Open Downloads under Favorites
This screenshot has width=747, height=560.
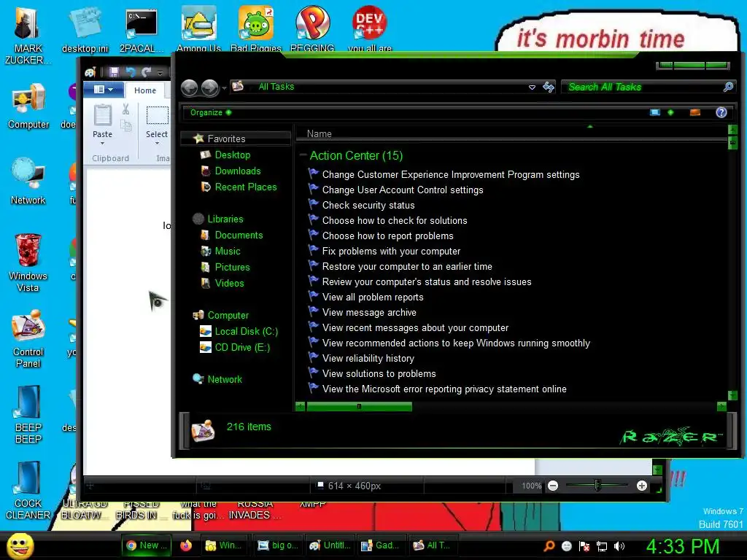click(238, 171)
